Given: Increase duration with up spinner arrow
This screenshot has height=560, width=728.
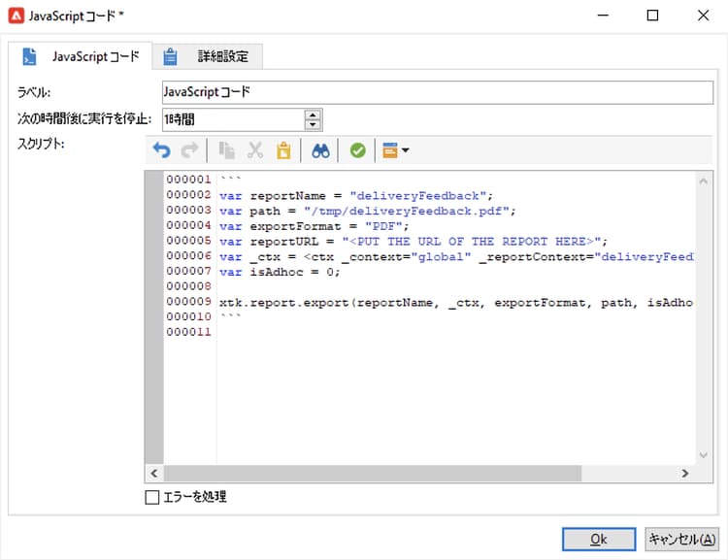Looking at the screenshot, I should (x=313, y=115).
